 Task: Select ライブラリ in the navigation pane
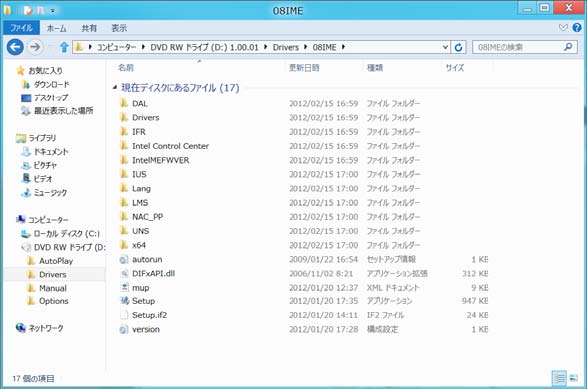(42, 138)
